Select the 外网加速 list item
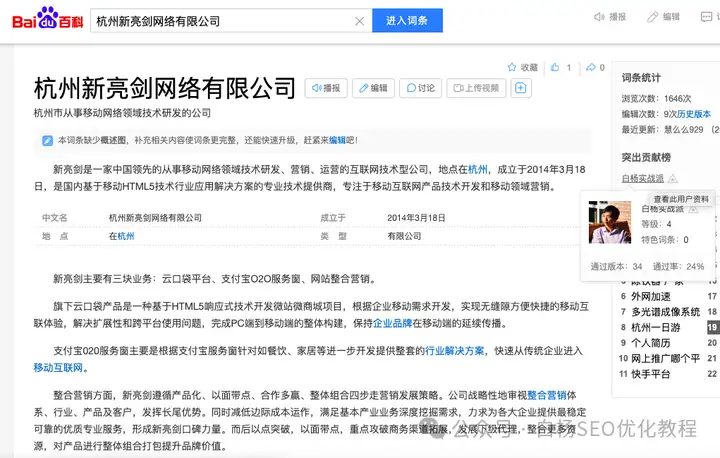The height and width of the screenshot is (458, 720). pos(651,296)
